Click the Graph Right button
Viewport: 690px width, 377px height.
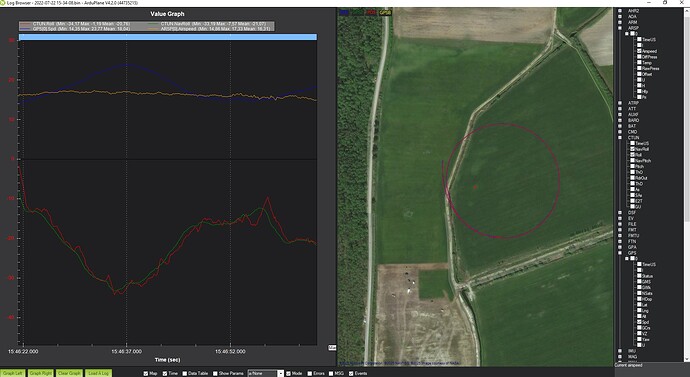[40, 373]
